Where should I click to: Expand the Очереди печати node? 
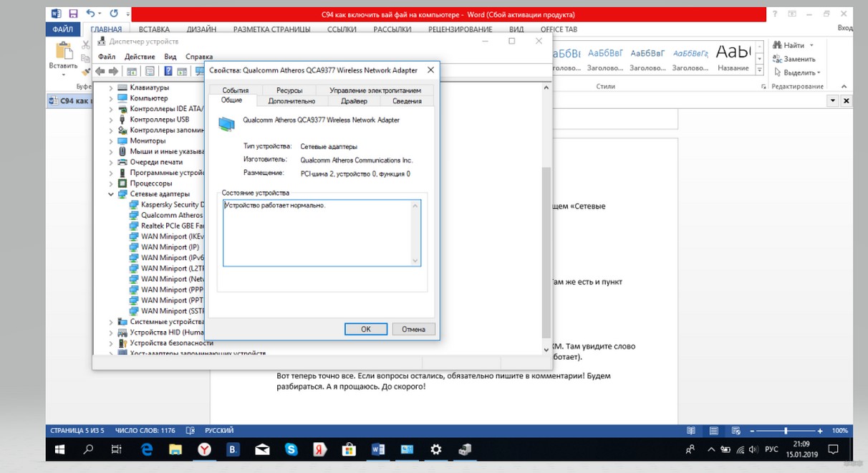111,162
